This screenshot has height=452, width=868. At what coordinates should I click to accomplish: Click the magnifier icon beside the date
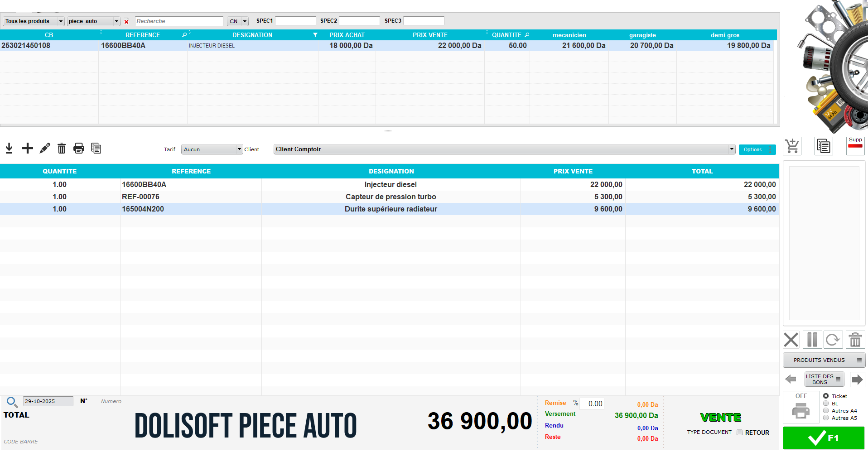coord(12,402)
